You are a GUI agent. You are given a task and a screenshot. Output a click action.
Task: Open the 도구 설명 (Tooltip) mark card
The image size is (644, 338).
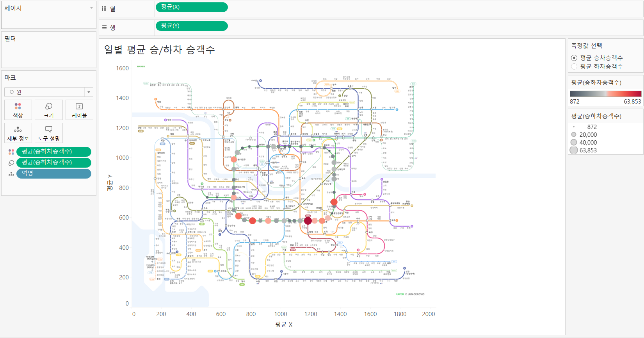click(49, 133)
